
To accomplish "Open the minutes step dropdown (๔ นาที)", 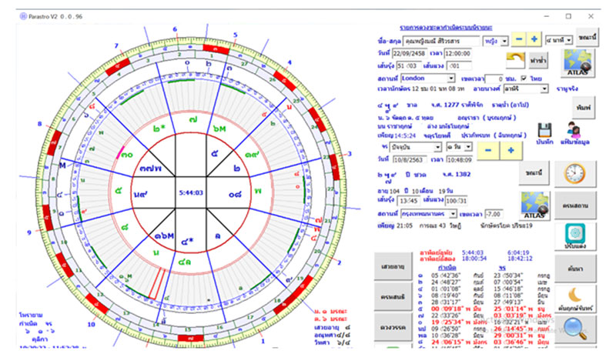I will [x=569, y=40].
